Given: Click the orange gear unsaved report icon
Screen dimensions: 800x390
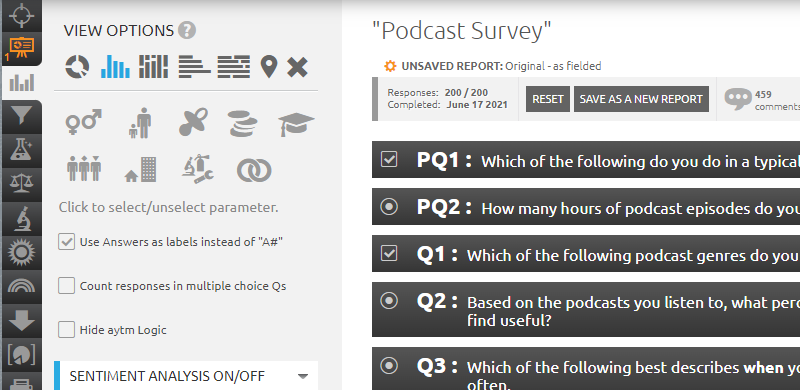Looking at the screenshot, I should pyautogui.click(x=390, y=66).
